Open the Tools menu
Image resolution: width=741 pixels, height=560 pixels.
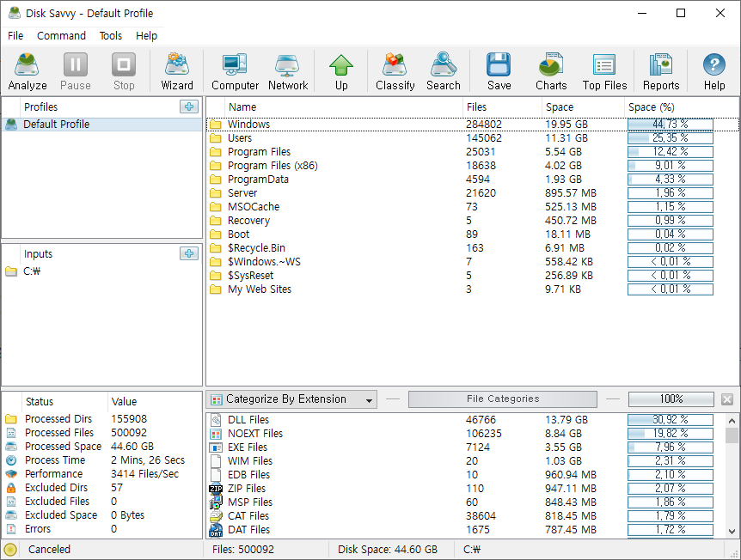click(x=111, y=36)
